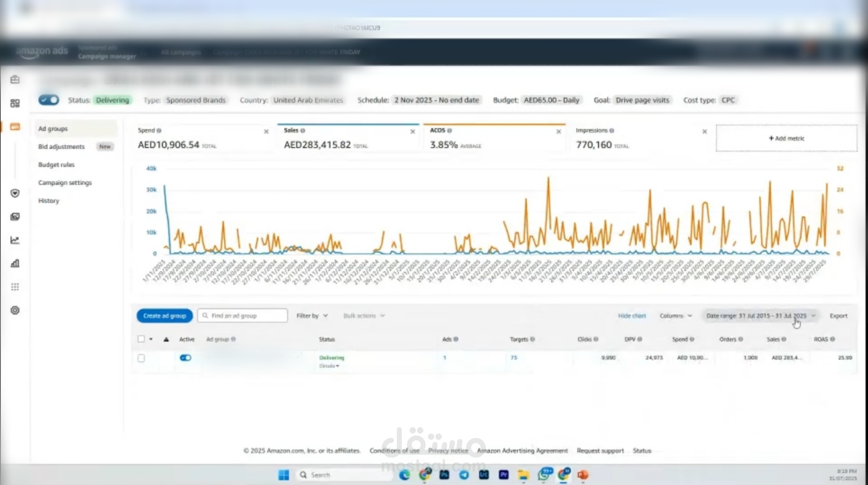Expand the Filter by dropdown
This screenshot has height=485, width=868.
tap(312, 316)
